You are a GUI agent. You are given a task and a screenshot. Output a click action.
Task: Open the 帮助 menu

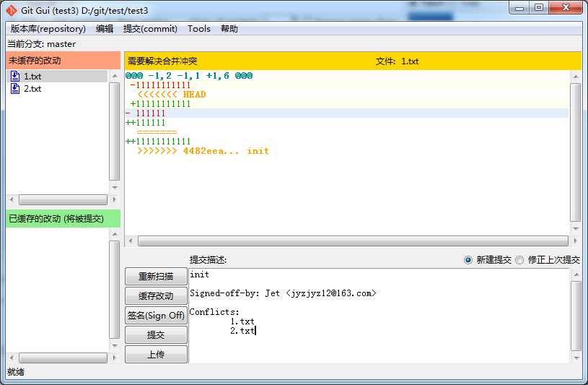[x=229, y=29]
